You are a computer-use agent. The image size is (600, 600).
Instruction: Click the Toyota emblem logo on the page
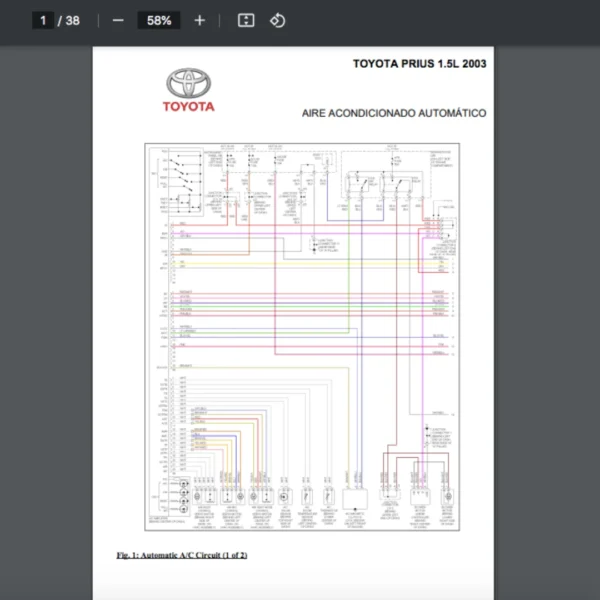pos(190,83)
